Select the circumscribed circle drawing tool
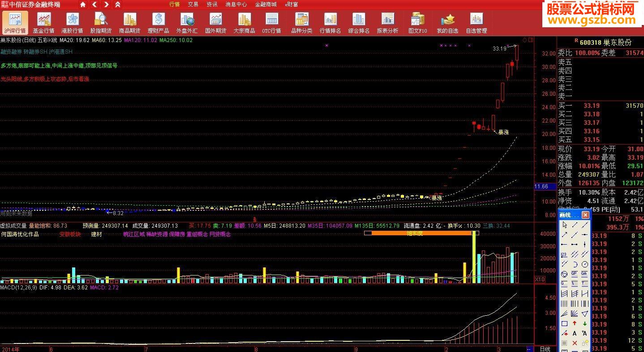This screenshot has height=352, width=644. pos(564,274)
